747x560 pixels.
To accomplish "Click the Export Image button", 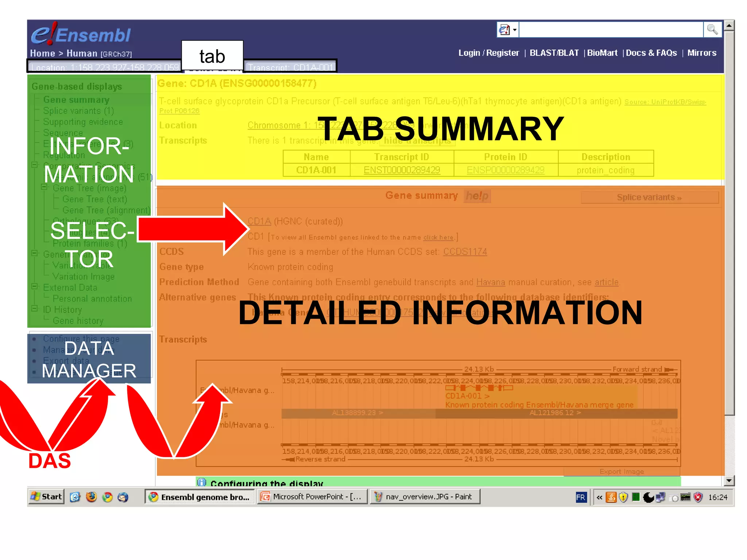I will (622, 471).
